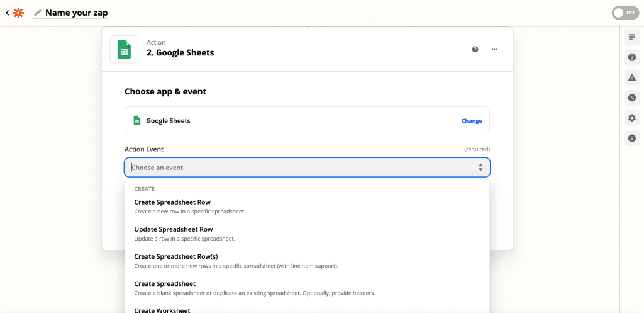Toggle the zap OFF switch on
This screenshot has height=313, width=644.
click(625, 13)
